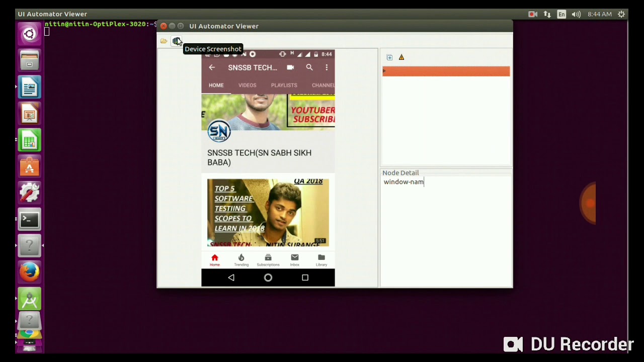Click the Node Detail panel heading
The image size is (644, 362).
400,172
